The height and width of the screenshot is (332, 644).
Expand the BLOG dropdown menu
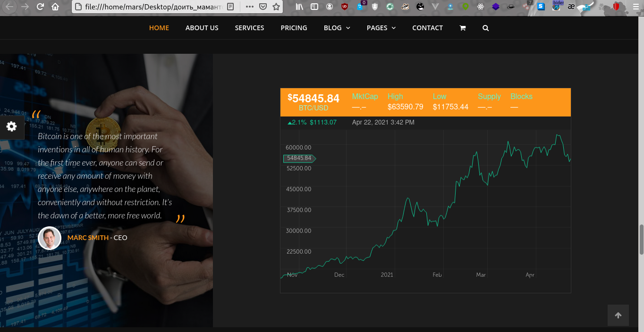(337, 28)
